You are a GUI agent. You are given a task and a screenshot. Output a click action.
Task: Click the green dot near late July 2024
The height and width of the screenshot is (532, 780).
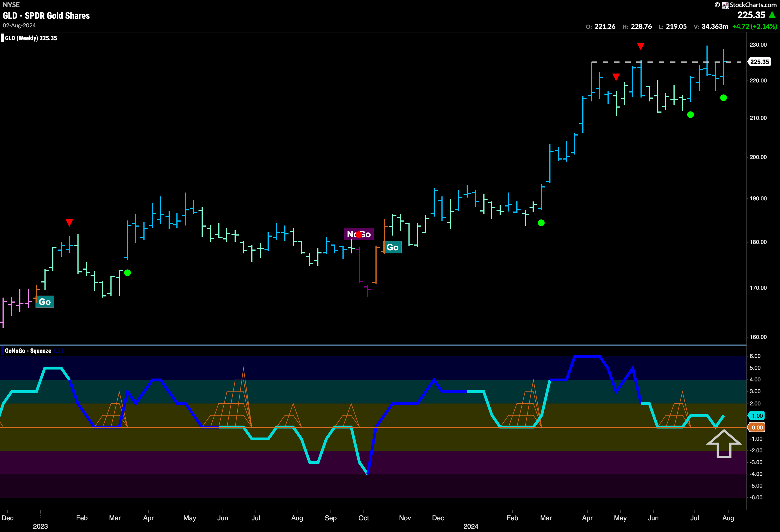click(724, 98)
